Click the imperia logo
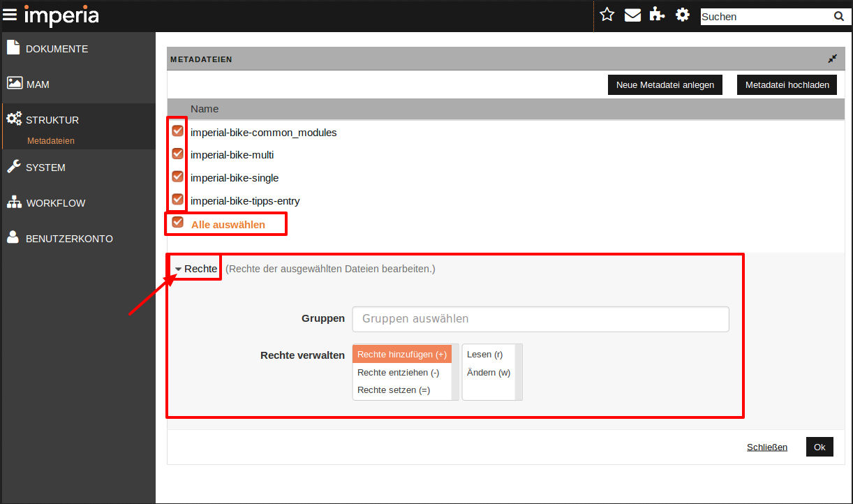The image size is (853, 504). coord(61,15)
